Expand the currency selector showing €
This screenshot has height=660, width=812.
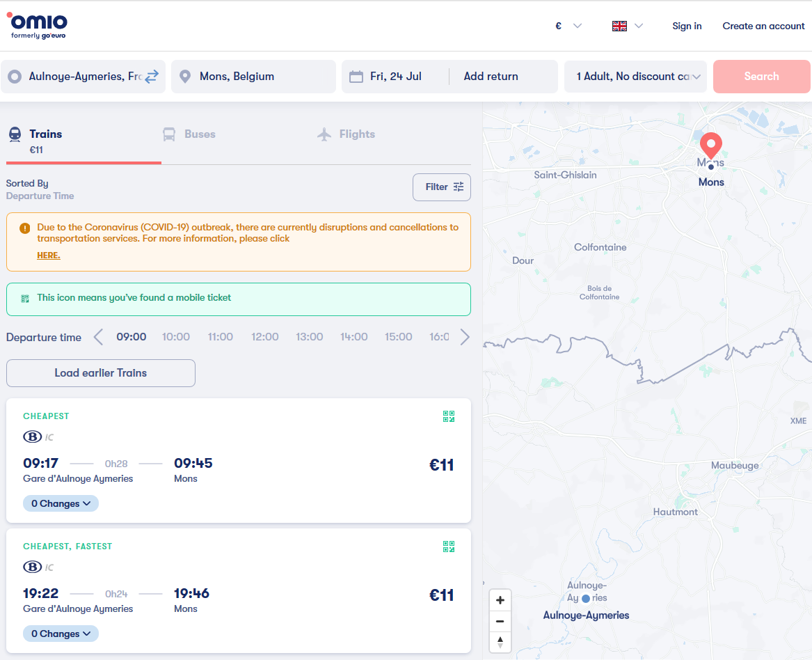click(x=565, y=26)
